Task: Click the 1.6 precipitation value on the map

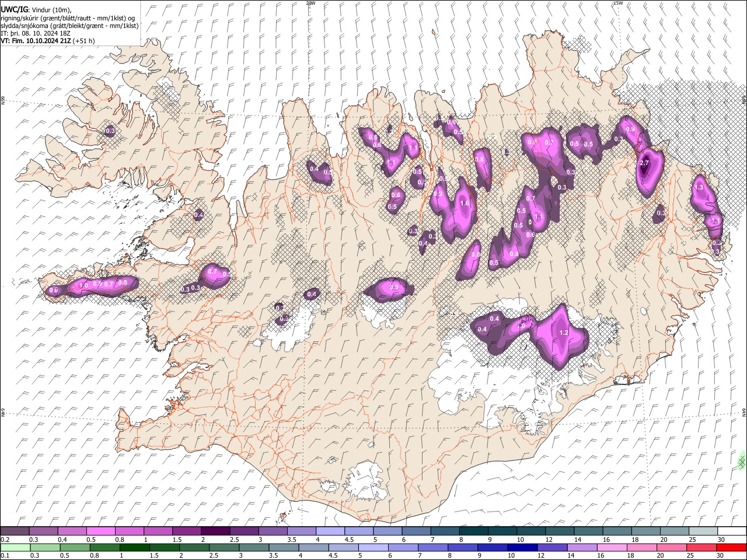Action: pos(465,203)
